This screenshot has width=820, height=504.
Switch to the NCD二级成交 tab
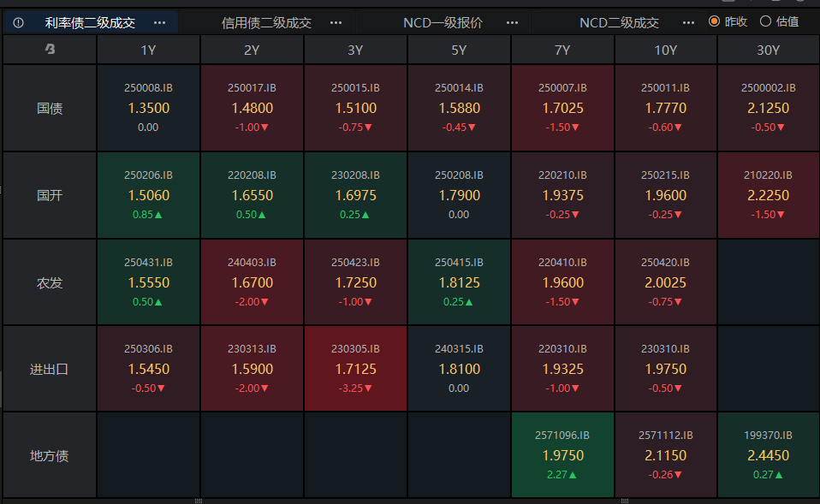(x=619, y=22)
